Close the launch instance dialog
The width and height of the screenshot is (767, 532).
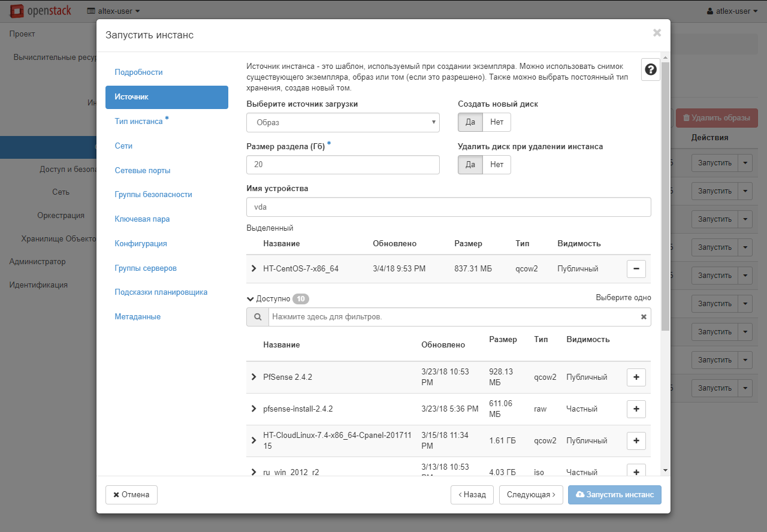tap(657, 33)
